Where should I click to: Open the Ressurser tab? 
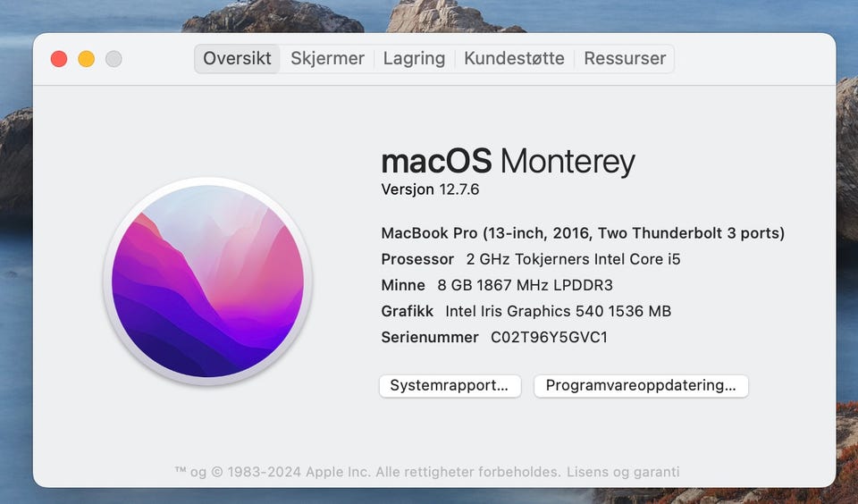pyautogui.click(x=625, y=59)
